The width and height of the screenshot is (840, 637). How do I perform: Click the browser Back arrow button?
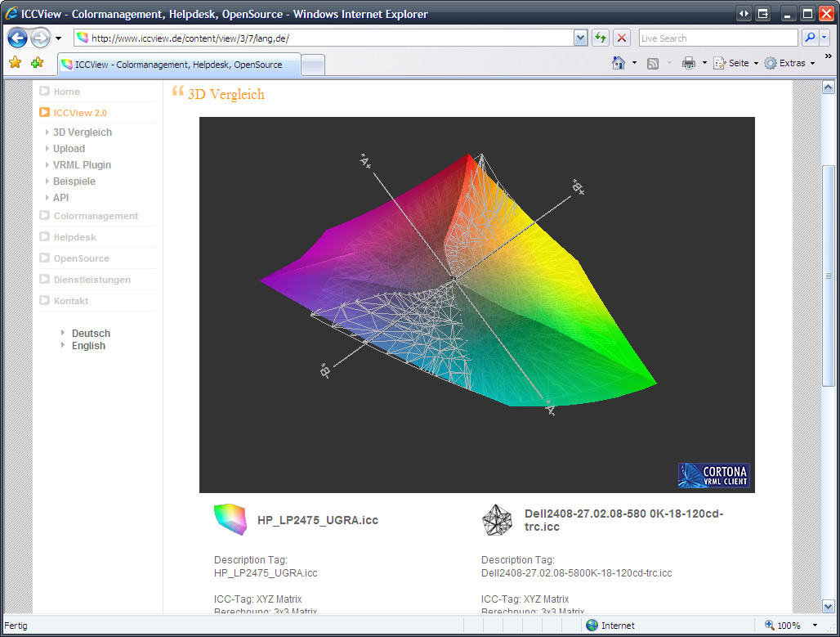(18, 38)
